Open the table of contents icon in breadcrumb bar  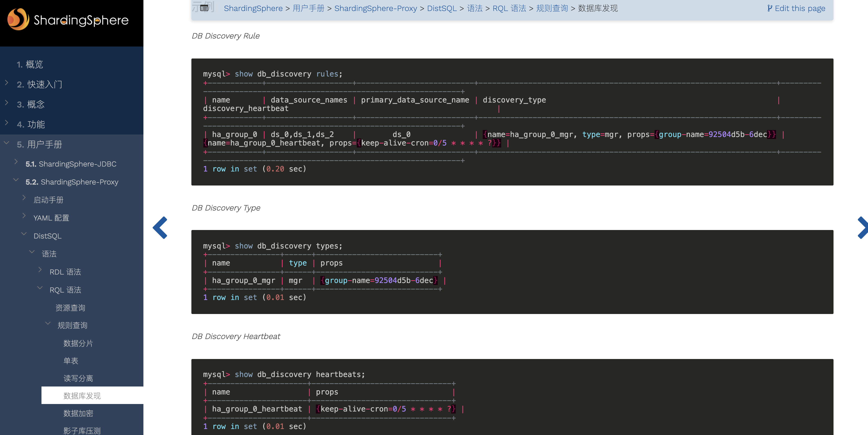pos(204,8)
